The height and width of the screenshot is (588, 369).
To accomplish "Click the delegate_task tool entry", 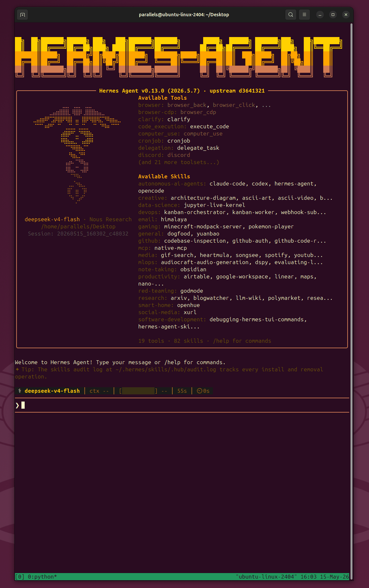I will (198, 148).
